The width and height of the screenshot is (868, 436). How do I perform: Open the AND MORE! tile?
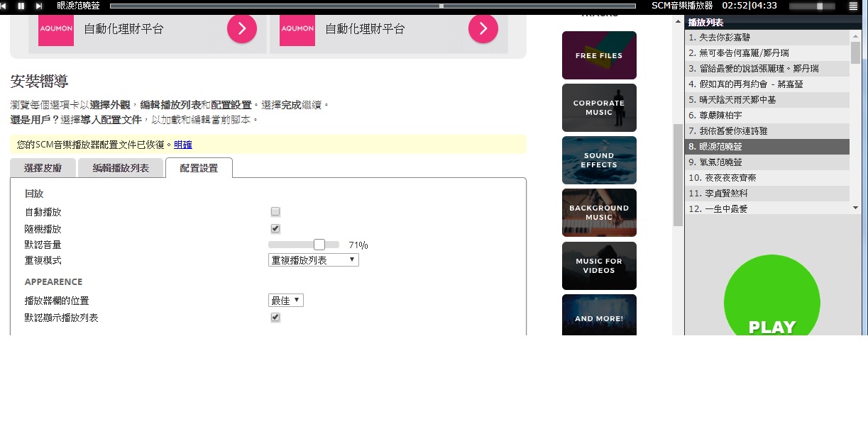click(599, 315)
